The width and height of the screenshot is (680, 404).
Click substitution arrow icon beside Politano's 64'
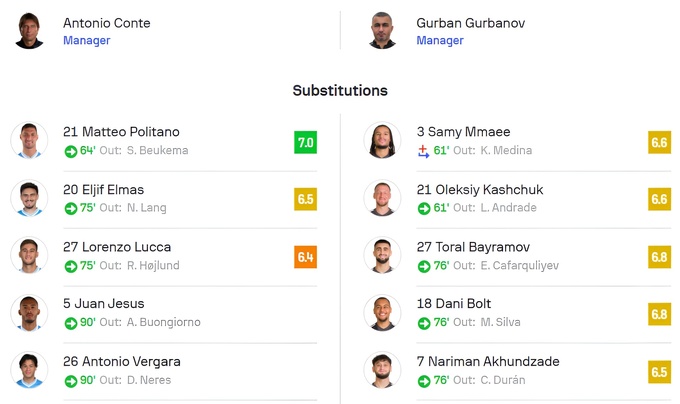pyautogui.click(x=70, y=151)
